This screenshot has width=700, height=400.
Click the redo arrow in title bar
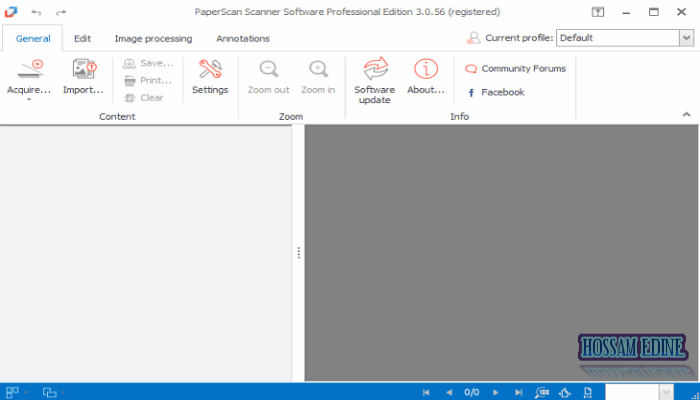point(61,12)
